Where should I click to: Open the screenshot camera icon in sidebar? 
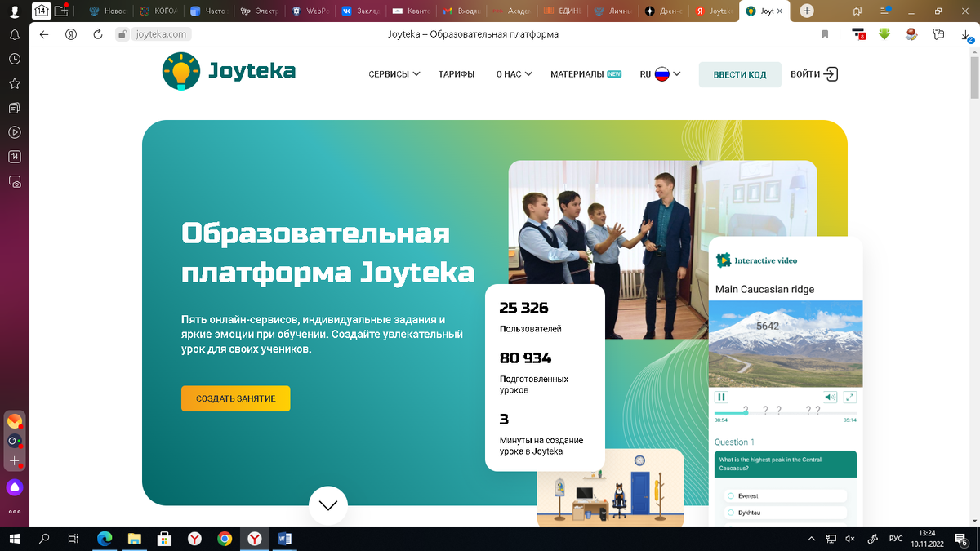[x=15, y=181]
